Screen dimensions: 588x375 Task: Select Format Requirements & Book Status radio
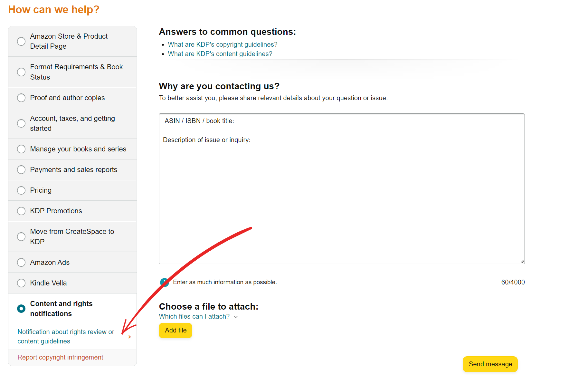coord(21,72)
